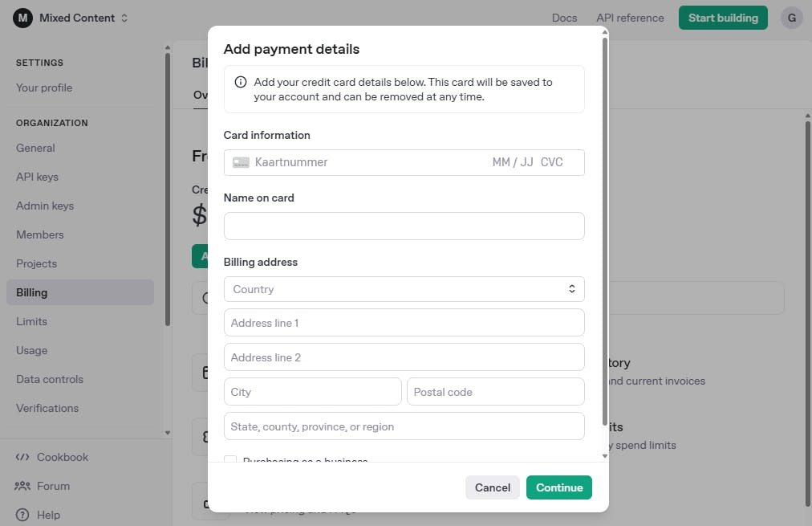
Task: Click the Mixed Content organization M avatar
Action: coord(22,18)
